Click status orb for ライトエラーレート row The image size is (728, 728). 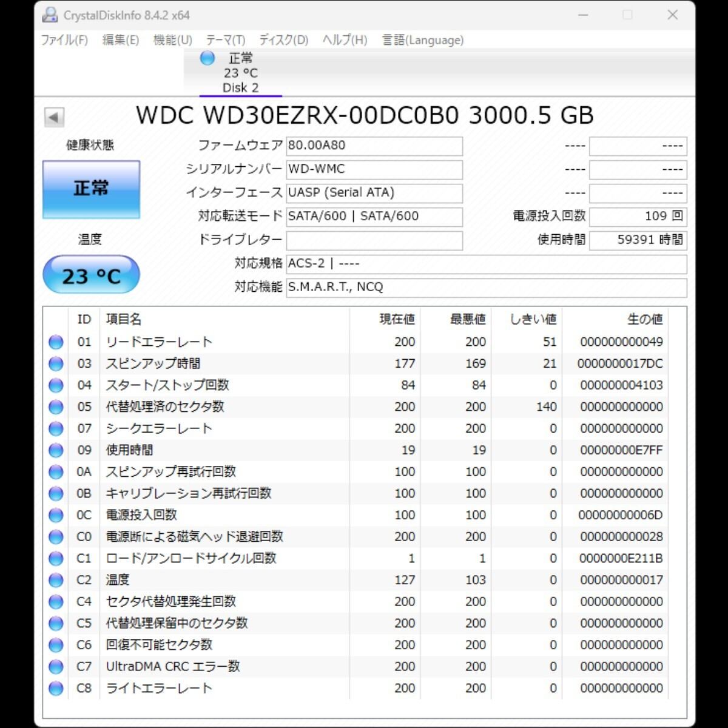56,689
